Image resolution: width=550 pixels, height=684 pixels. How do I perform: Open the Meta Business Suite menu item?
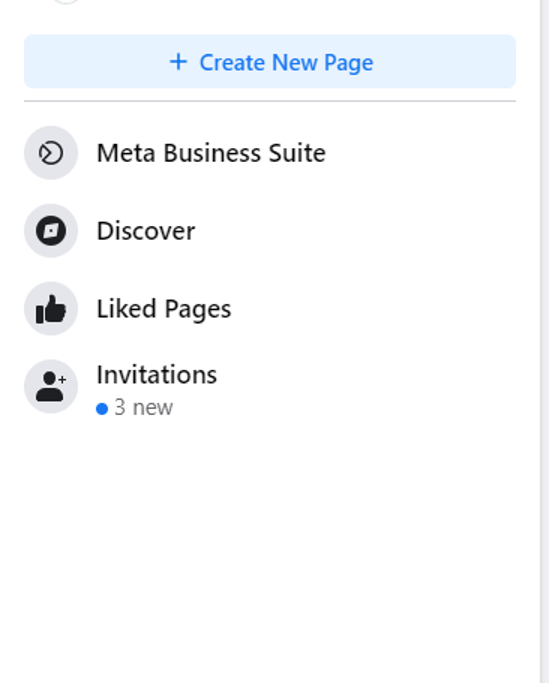click(x=270, y=153)
